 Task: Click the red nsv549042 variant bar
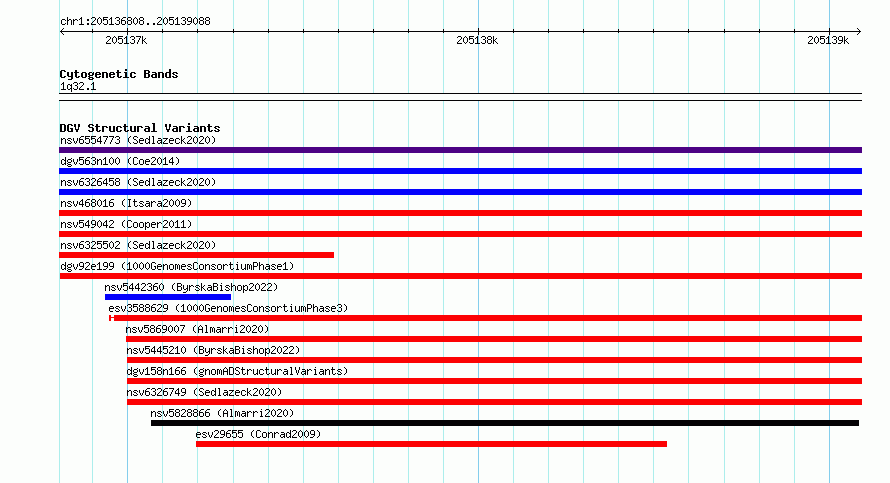[x=460, y=234]
